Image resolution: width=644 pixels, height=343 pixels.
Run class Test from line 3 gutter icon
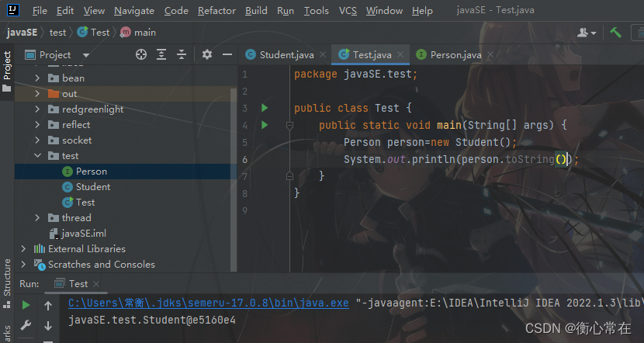click(x=265, y=108)
